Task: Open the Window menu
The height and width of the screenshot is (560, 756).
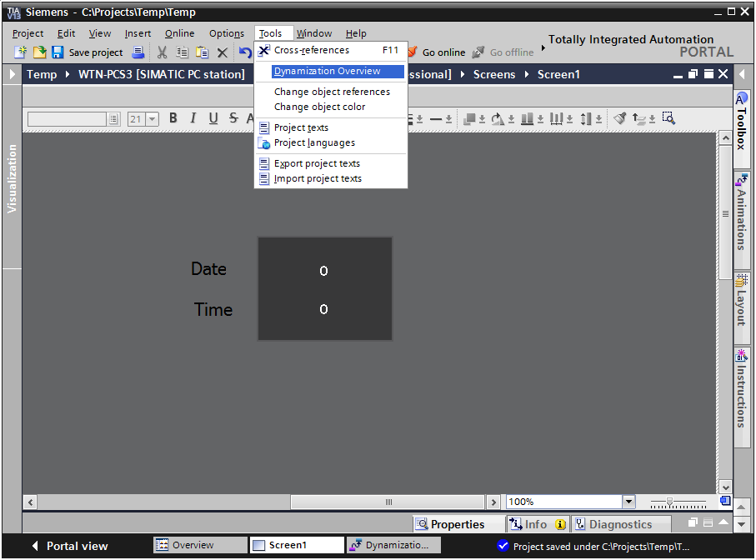Action: point(314,33)
